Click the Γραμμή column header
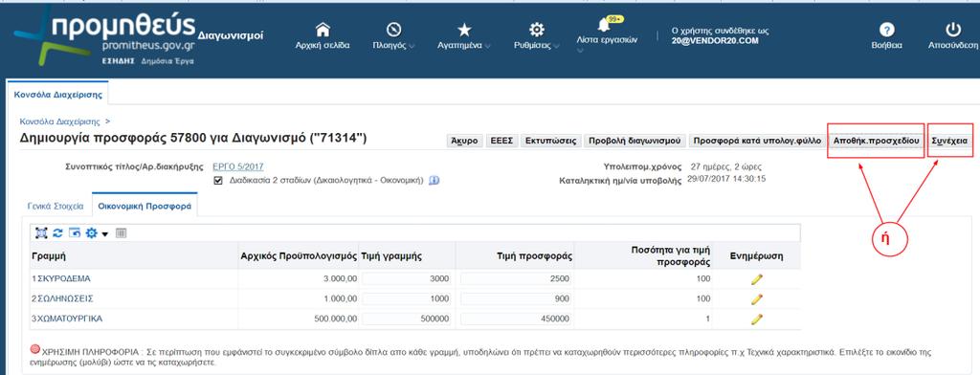The width and height of the screenshot is (980, 375). pos(49,256)
